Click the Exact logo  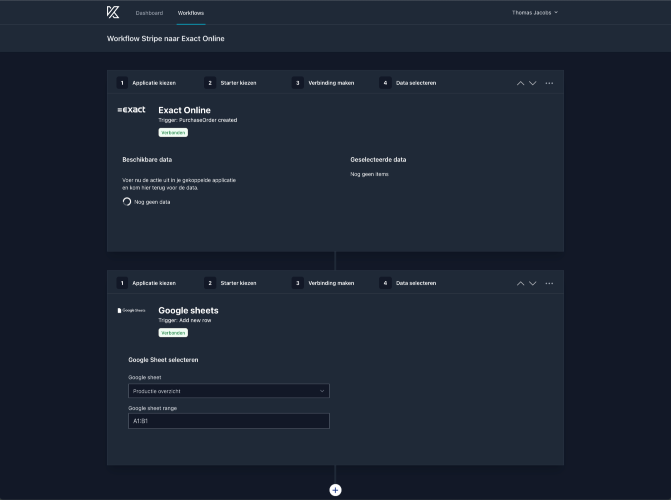click(x=131, y=110)
